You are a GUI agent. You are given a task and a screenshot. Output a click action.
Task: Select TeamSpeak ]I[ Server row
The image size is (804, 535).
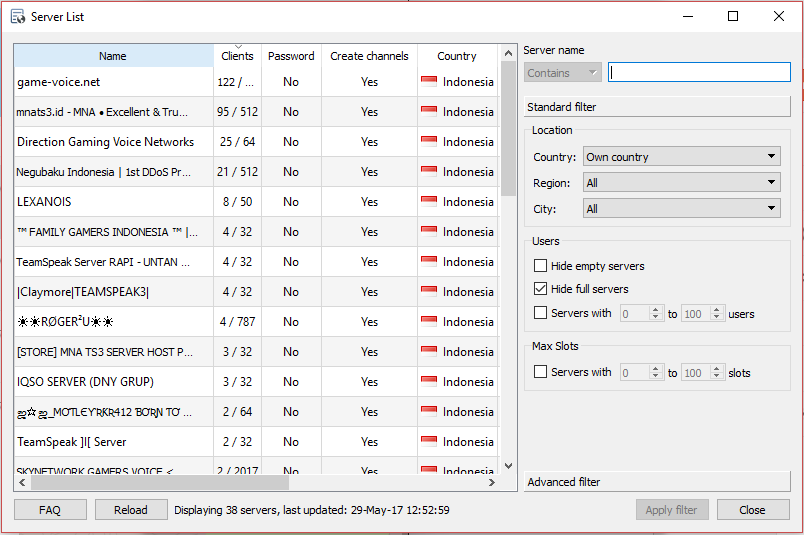coord(256,442)
